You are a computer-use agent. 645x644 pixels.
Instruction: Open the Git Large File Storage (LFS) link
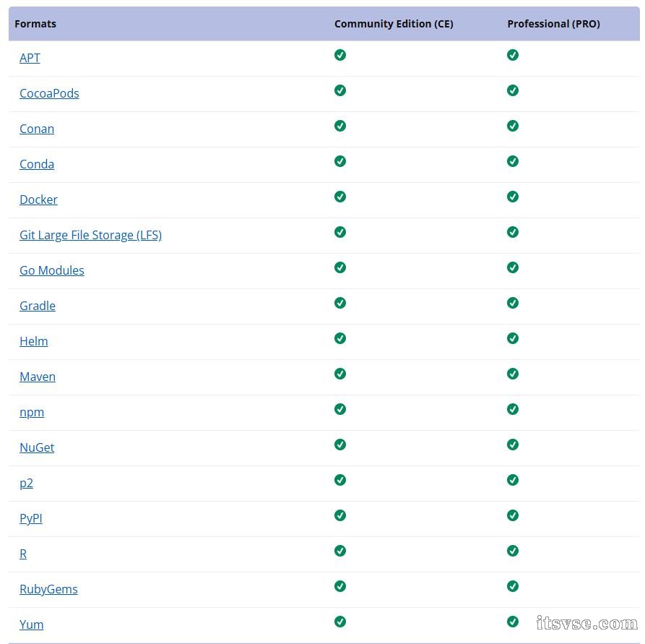[x=90, y=235]
